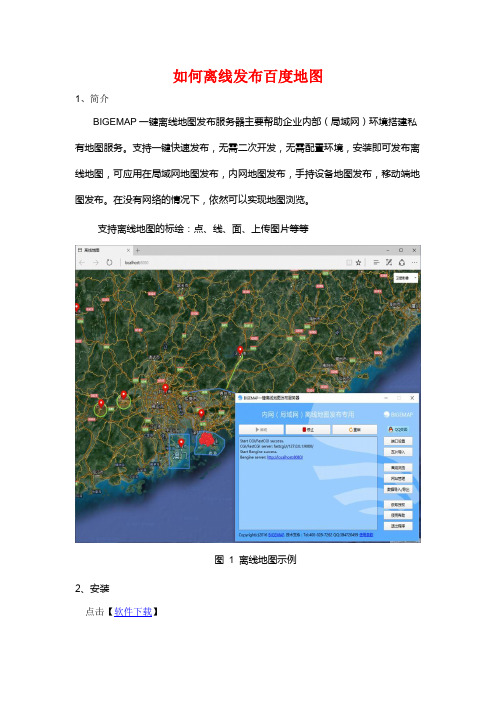Click the heading 1、简介

(x=92, y=98)
